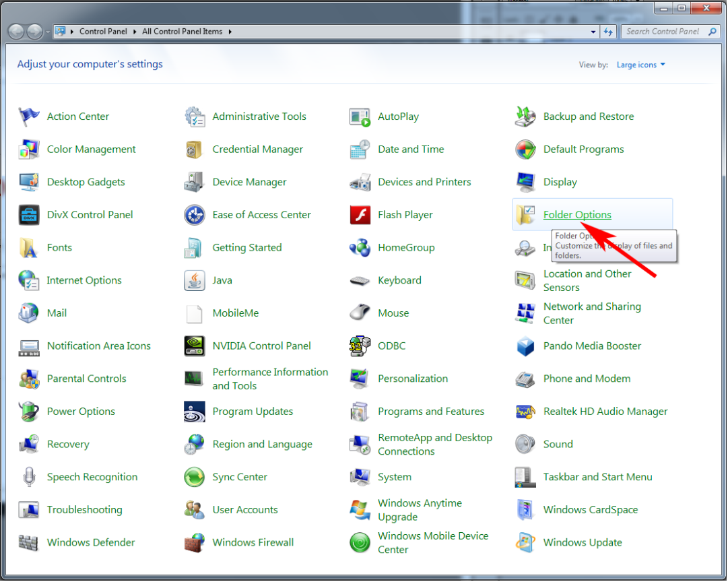The image size is (728, 582).
Task: Expand the Control Panel breadcrumb arrow
Action: click(x=135, y=32)
